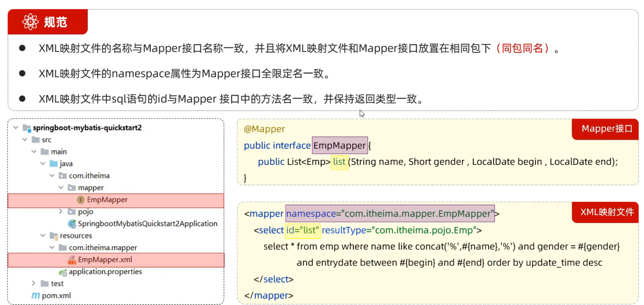Select the XML映射文件 red label
This screenshot has width=644, height=305.
pyautogui.click(x=606, y=212)
